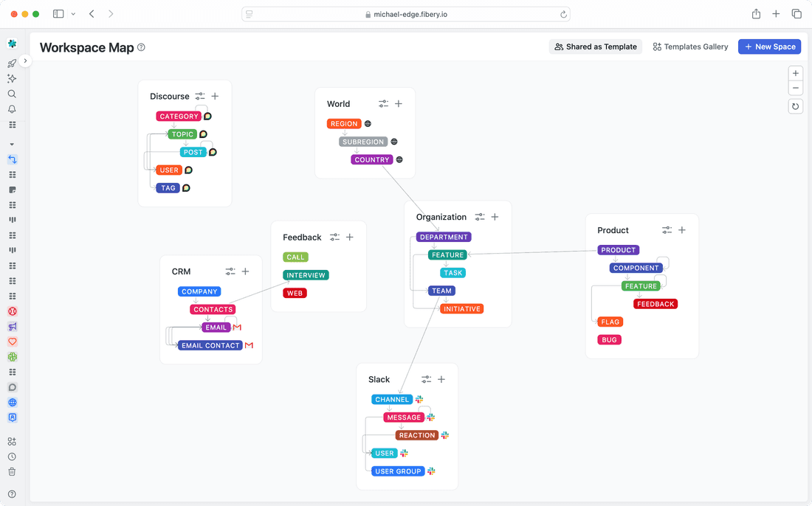
Task: Click the Gmail icon beside EMAIL CONTACT
Action: [250, 344]
